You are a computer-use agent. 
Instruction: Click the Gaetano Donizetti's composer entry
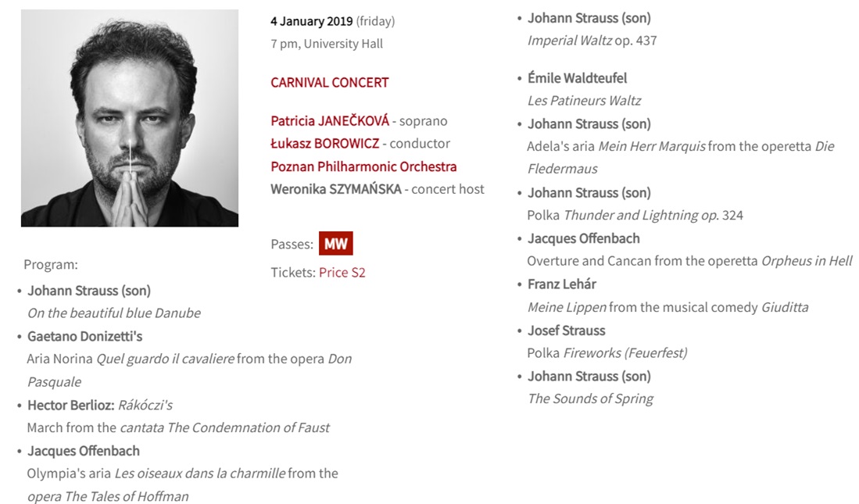click(x=84, y=337)
